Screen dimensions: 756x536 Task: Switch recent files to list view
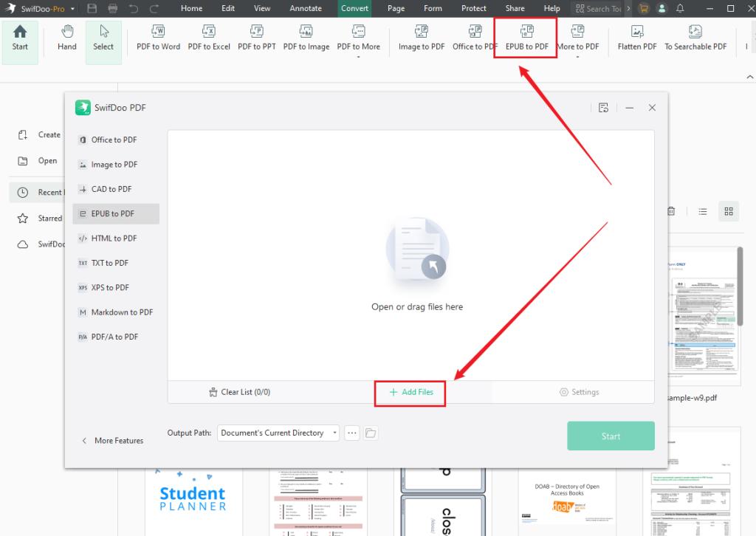[703, 211]
